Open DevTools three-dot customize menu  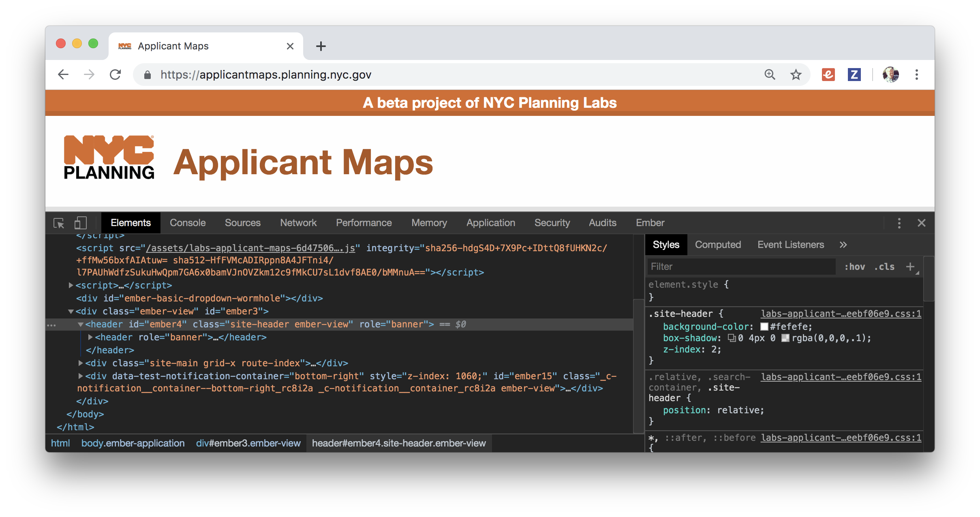point(899,223)
